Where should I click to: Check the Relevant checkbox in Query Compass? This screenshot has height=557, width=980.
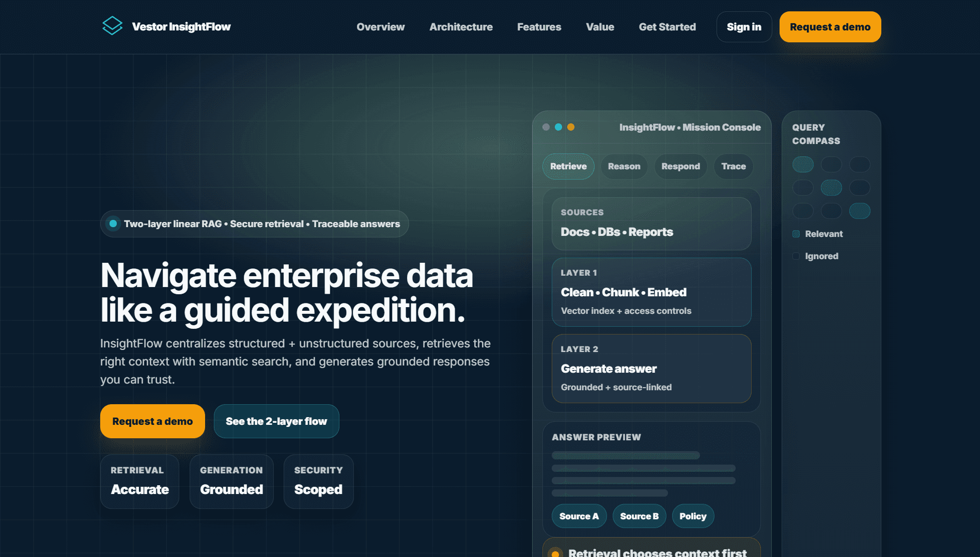point(796,233)
